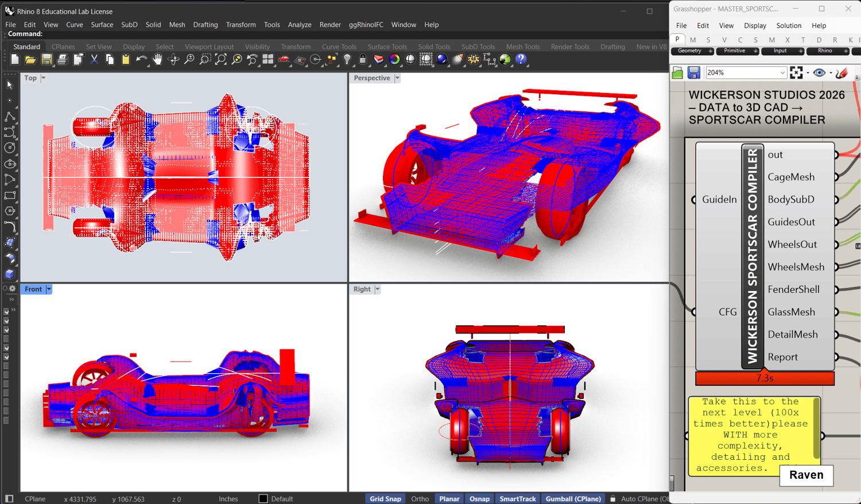
Task: Open the Right viewport dropdown arrow
Action: 378,289
